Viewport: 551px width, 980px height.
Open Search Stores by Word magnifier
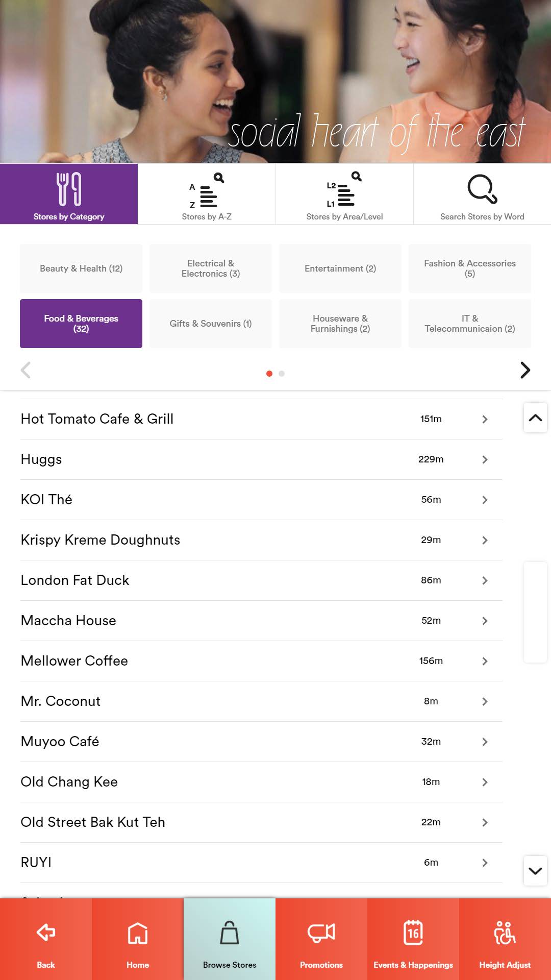pos(482,189)
